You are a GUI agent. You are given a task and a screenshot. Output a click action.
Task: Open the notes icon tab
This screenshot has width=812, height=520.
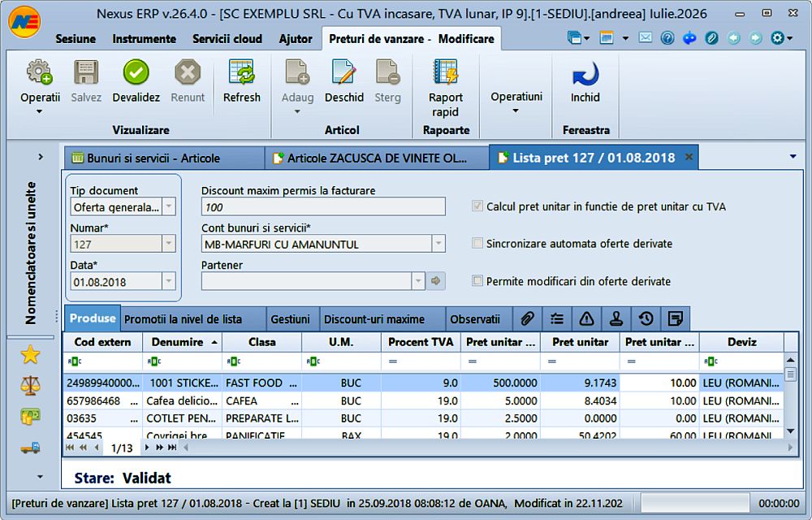pos(675,318)
